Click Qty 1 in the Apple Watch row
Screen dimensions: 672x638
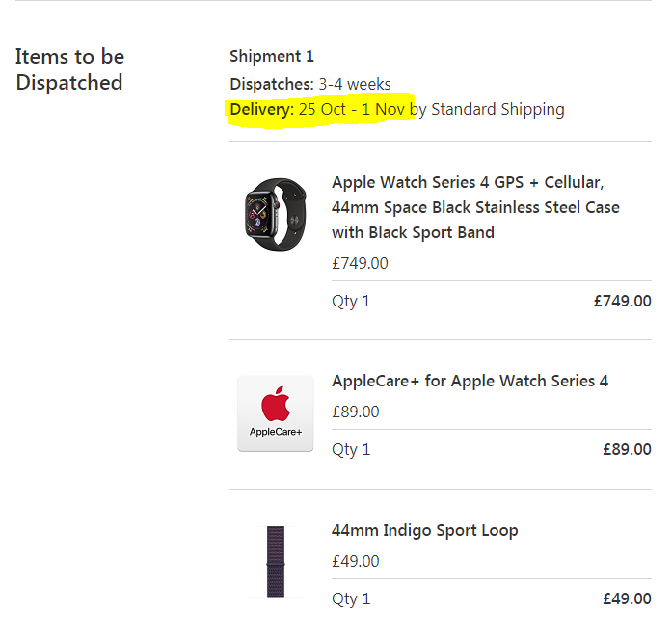[x=351, y=301]
